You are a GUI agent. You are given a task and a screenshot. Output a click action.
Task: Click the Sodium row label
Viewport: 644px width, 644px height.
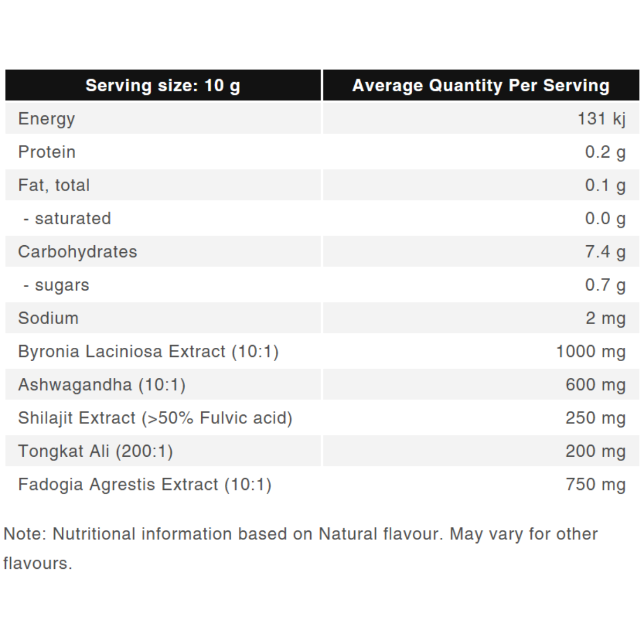click(x=48, y=318)
